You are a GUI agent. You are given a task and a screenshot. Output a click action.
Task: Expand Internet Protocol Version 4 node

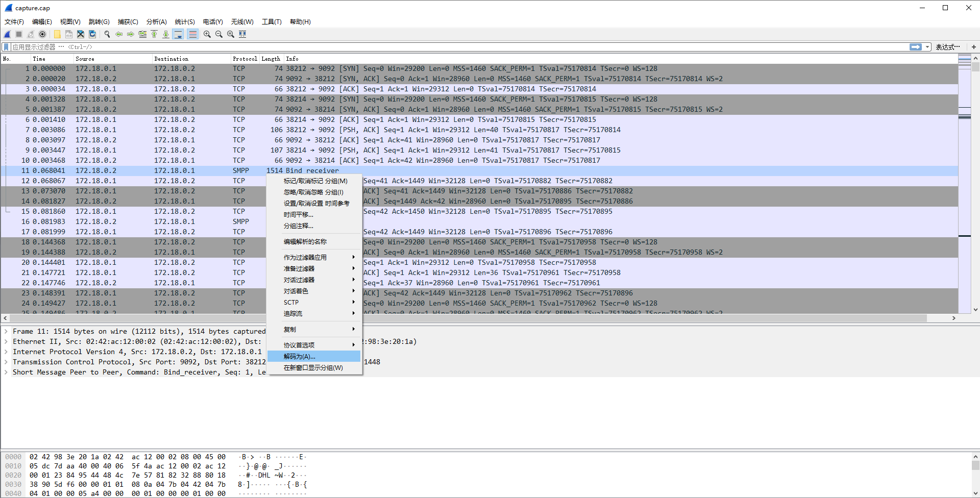coord(6,352)
